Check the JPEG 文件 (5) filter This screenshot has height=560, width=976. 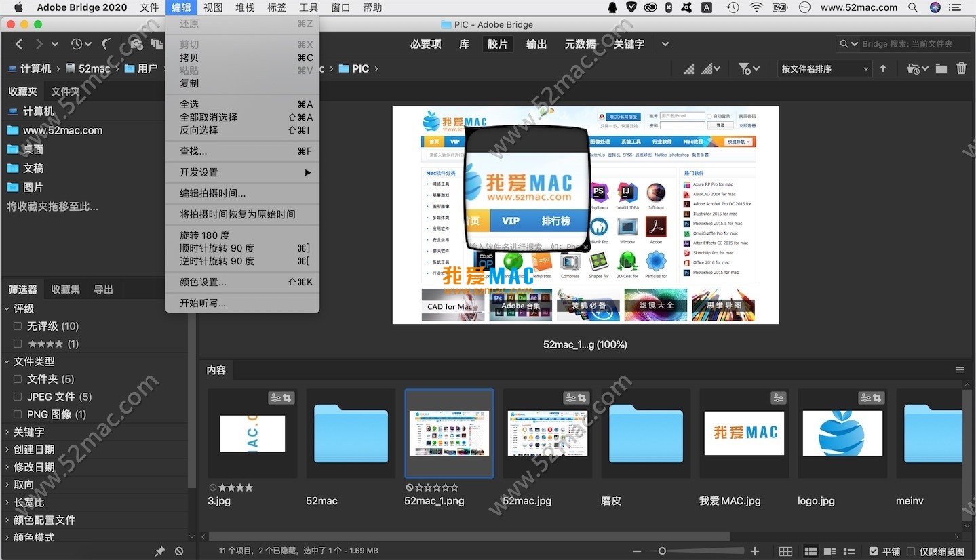pos(18,397)
